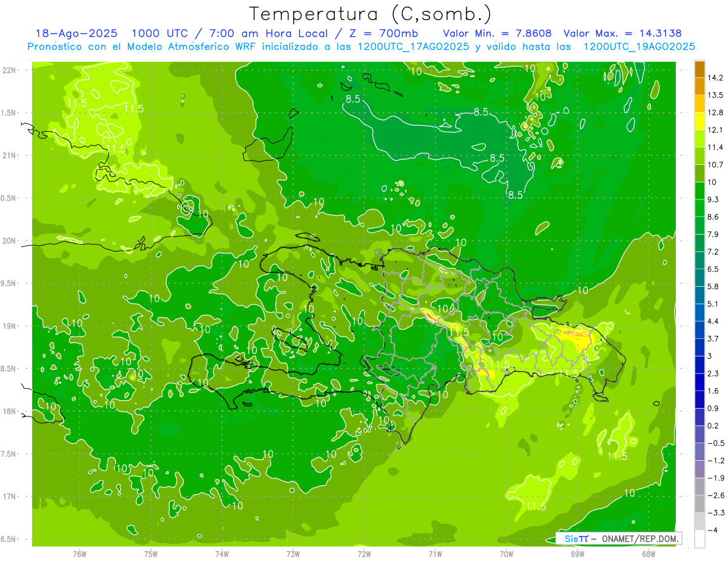
Task: Click longitude axis label '71W'
Action: 435,554
